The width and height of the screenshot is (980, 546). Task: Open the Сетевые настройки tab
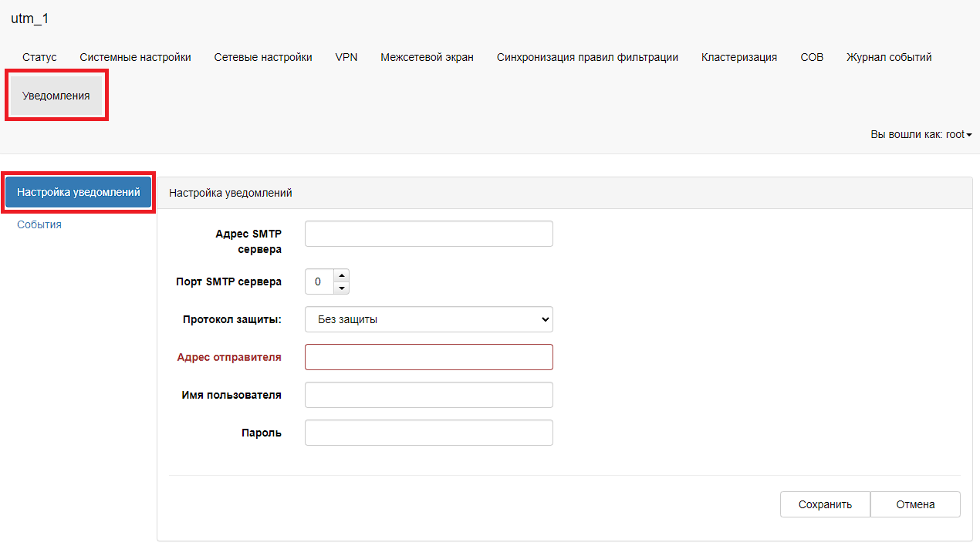click(263, 57)
